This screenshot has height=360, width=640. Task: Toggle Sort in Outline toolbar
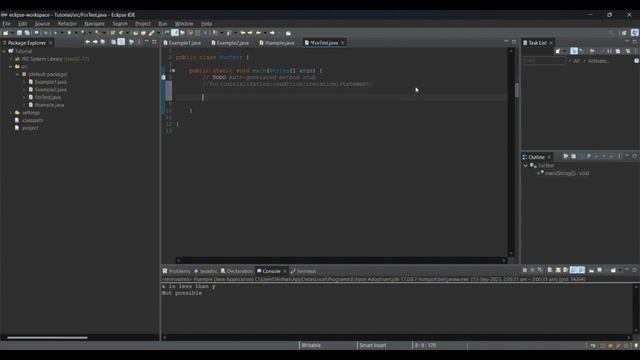[x=581, y=156]
